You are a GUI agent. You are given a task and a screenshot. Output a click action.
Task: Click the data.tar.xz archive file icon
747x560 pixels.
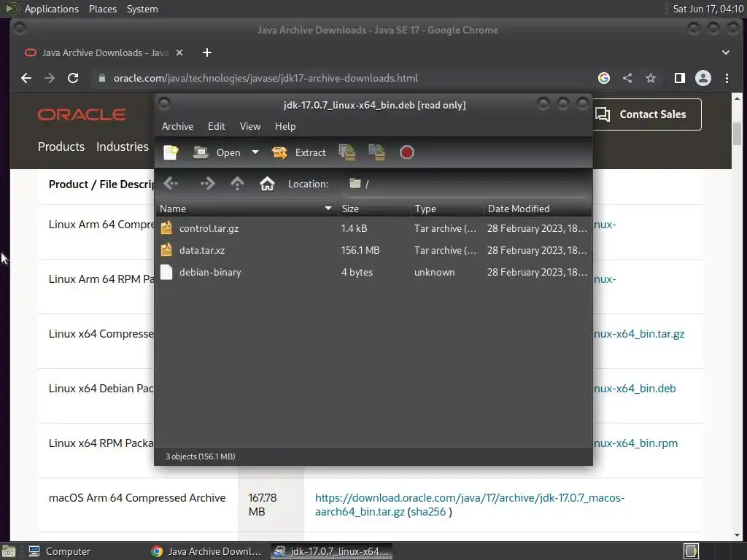click(166, 250)
